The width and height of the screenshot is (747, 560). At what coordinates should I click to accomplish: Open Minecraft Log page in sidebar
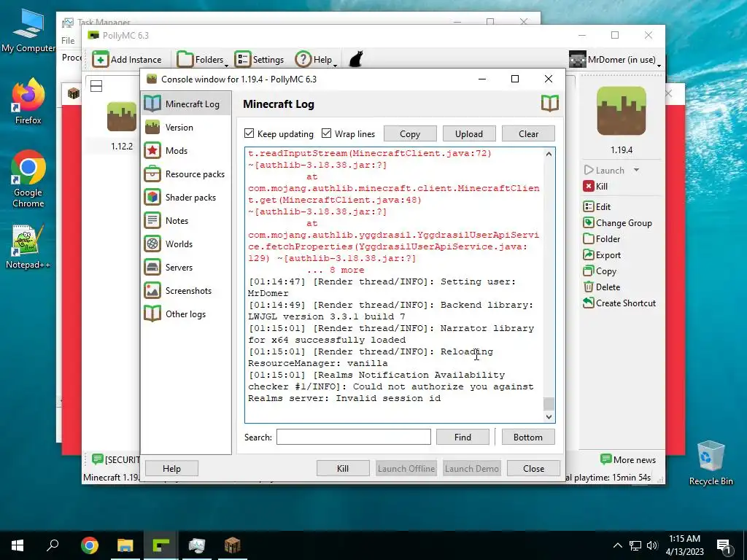click(186, 104)
